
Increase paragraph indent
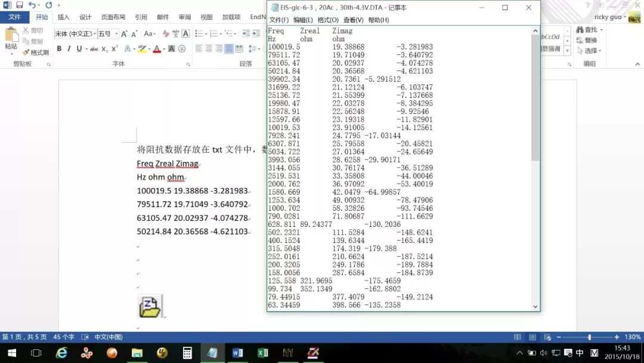pyautogui.click(x=256, y=33)
